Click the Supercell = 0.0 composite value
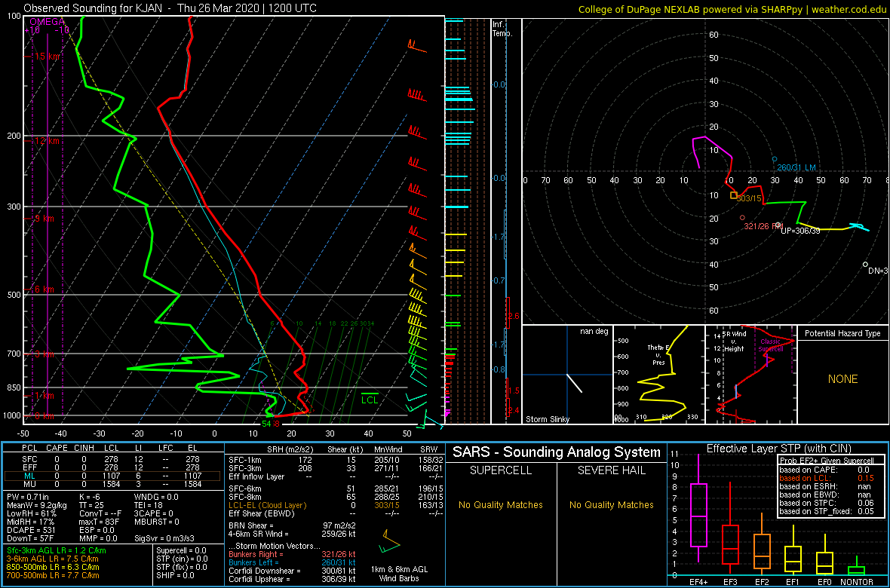The width and height of the screenshot is (890, 588). [180, 550]
